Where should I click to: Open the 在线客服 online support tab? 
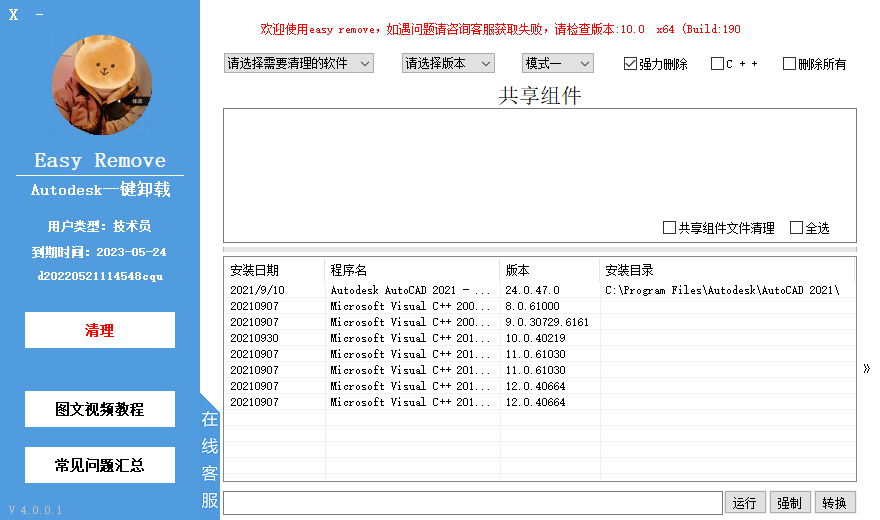(x=210, y=459)
